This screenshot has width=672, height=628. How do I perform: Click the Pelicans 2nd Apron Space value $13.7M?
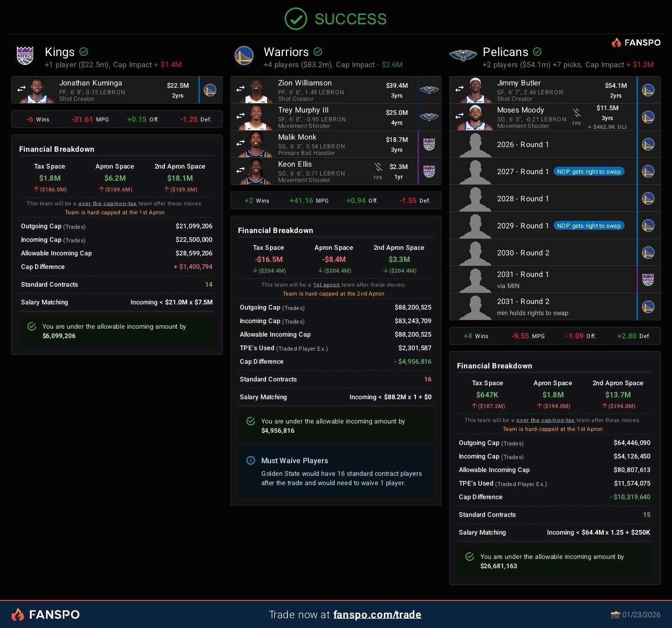click(618, 395)
